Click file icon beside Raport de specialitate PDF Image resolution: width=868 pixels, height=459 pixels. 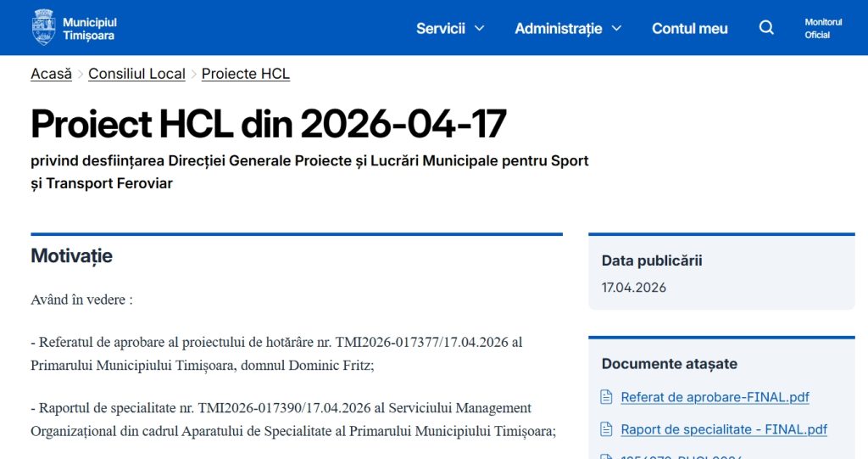point(606,429)
